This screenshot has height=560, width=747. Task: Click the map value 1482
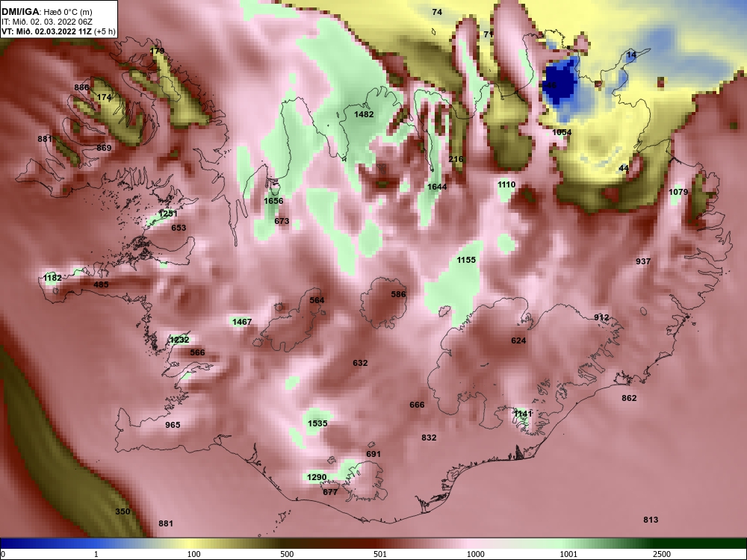[x=364, y=114]
